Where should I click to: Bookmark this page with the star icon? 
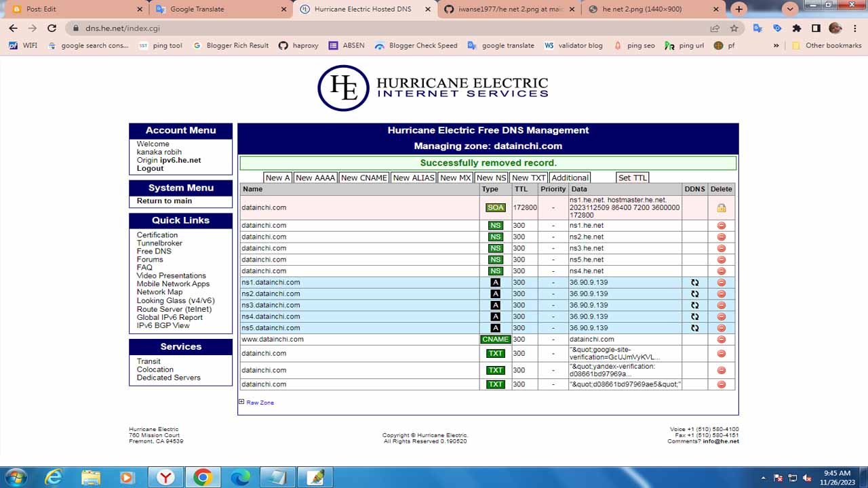tap(734, 28)
